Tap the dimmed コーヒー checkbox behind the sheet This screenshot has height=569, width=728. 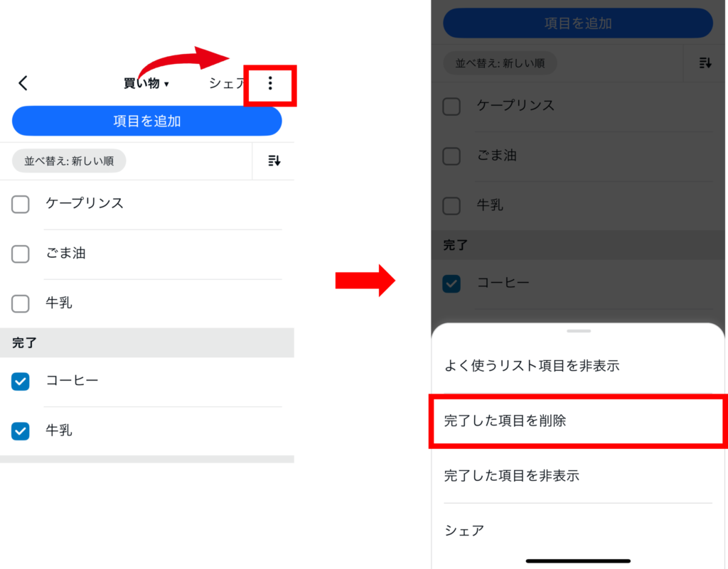[451, 284]
